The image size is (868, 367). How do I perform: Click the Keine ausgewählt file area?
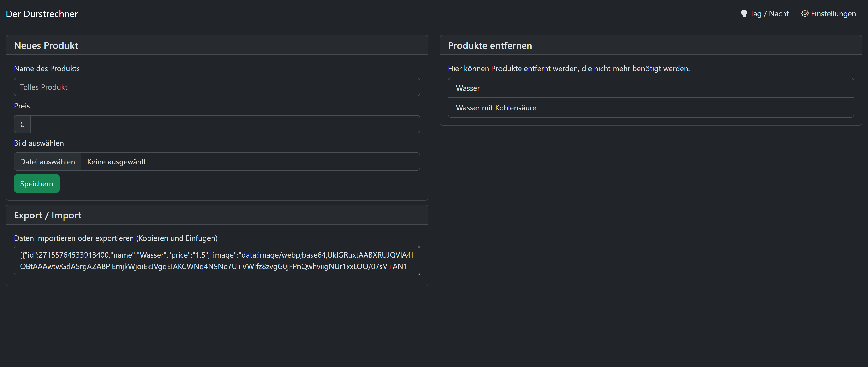click(250, 162)
